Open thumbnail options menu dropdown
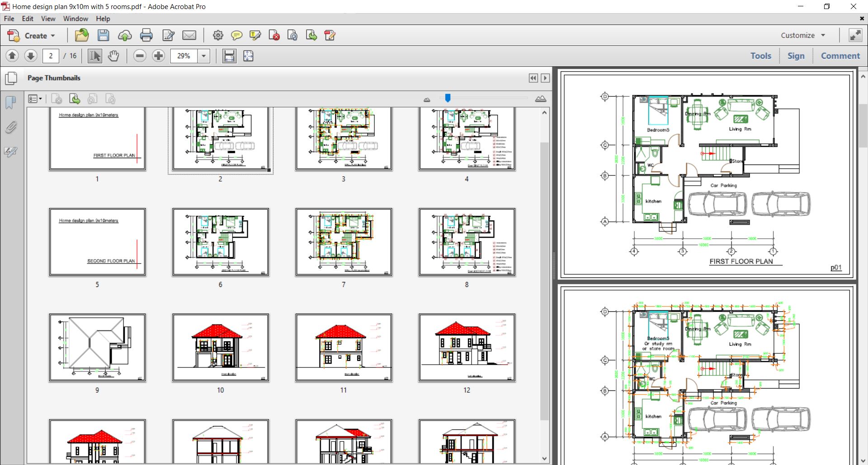Image resolution: width=868 pixels, height=465 pixels. 35,99
